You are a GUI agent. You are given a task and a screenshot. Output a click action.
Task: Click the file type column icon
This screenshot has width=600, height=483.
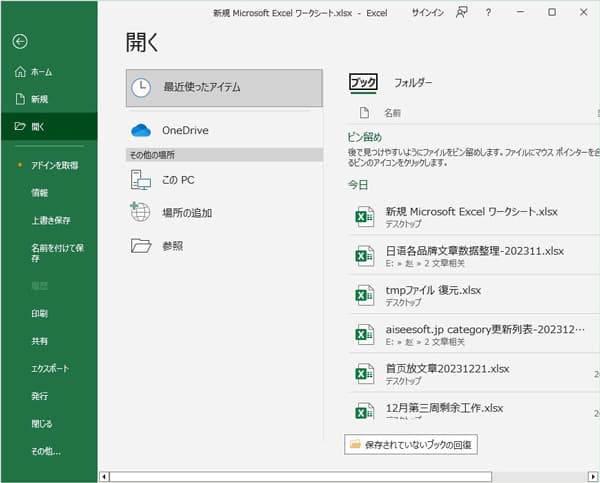click(364, 113)
